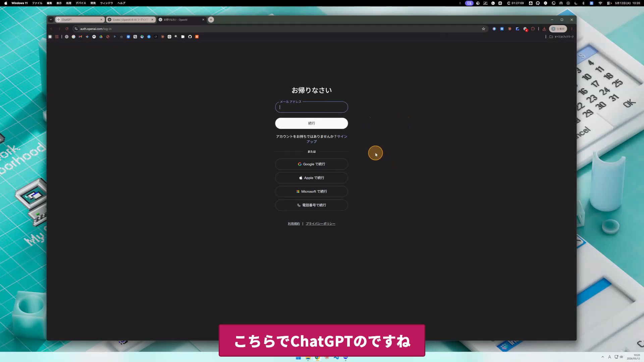Open the GitHub bookmark icon
644x362 pixels.
[190, 37]
